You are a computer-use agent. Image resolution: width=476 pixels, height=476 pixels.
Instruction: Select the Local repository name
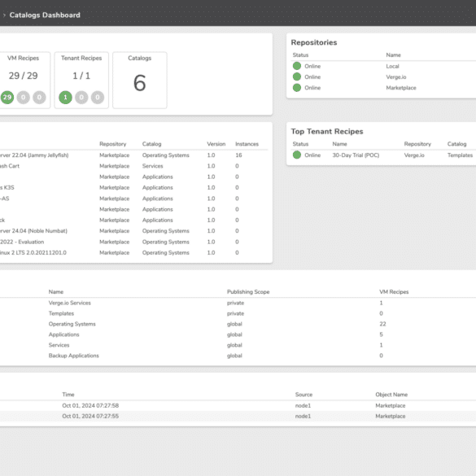coord(392,66)
